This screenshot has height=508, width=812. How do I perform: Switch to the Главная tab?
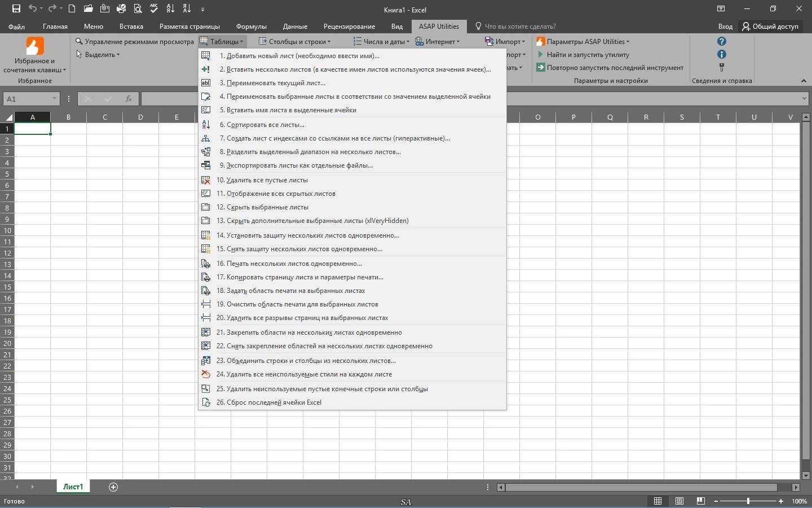(55, 27)
